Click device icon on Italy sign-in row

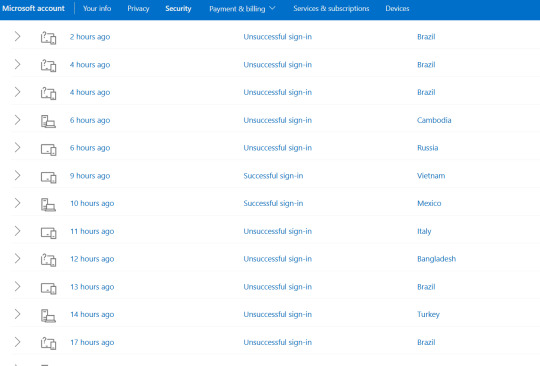(x=49, y=232)
